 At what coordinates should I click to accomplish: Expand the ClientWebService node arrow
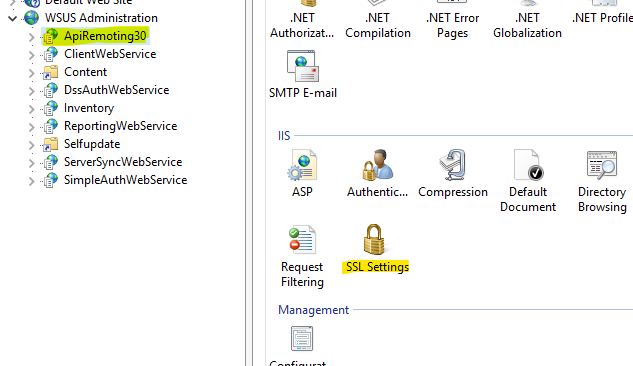tap(31, 55)
